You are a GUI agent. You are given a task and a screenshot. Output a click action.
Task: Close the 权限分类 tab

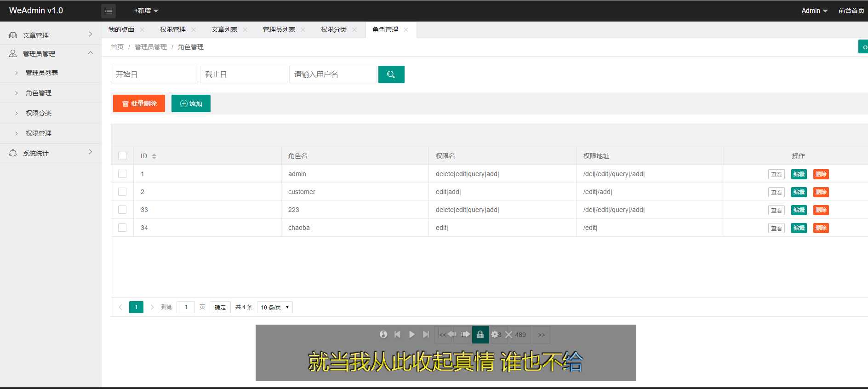354,29
